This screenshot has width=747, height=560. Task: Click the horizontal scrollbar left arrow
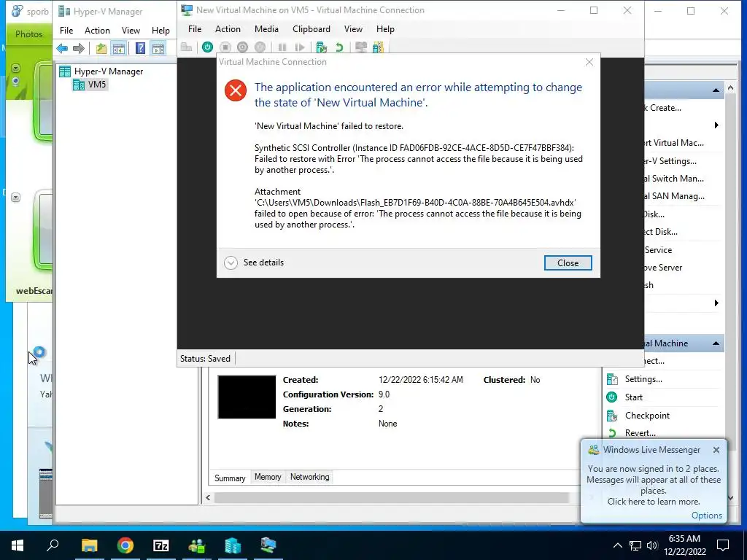coord(208,497)
